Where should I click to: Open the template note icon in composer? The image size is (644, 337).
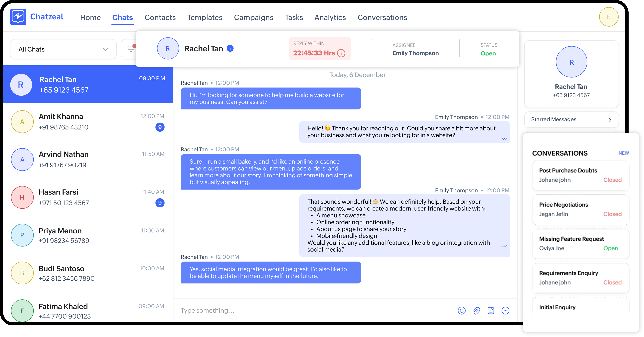(x=491, y=310)
